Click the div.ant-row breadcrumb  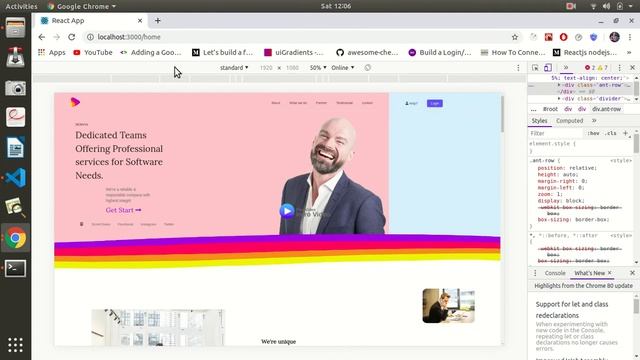coord(606,109)
